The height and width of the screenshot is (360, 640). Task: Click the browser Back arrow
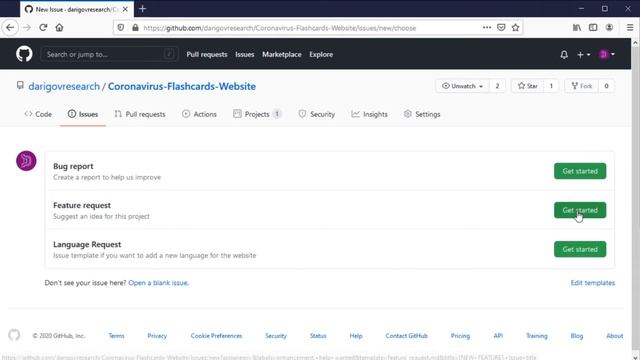point(10,28)
